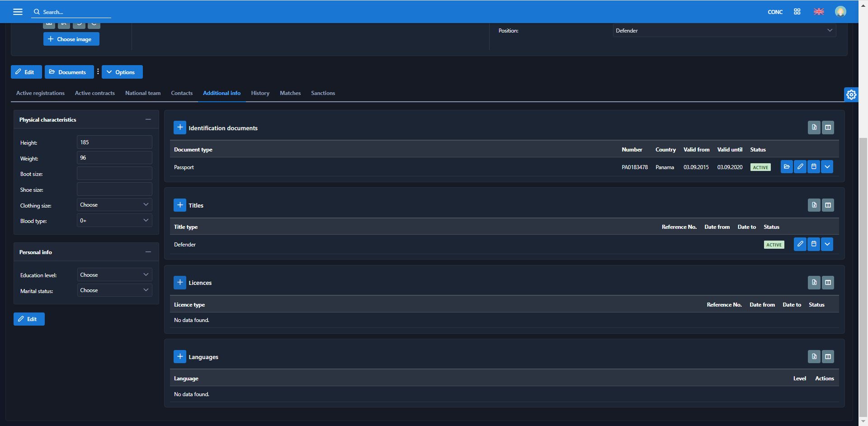Open the Blood type dropdown
The height and width of the screenshot is (426, 868).
click(x=114, y=221)
